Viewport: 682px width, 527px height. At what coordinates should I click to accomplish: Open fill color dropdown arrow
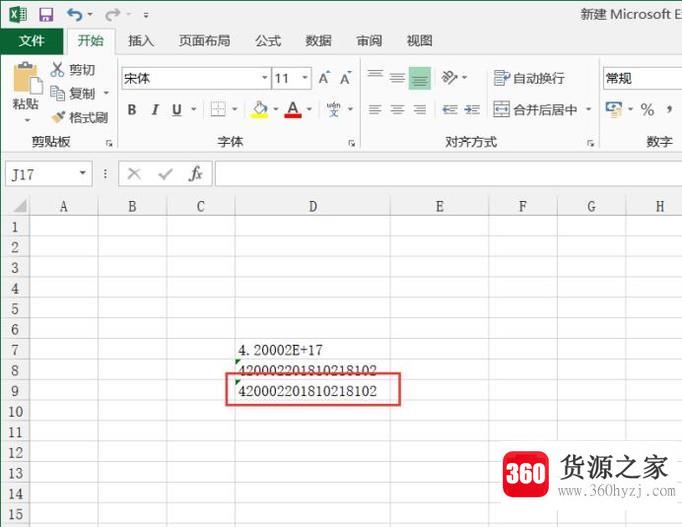276,109
